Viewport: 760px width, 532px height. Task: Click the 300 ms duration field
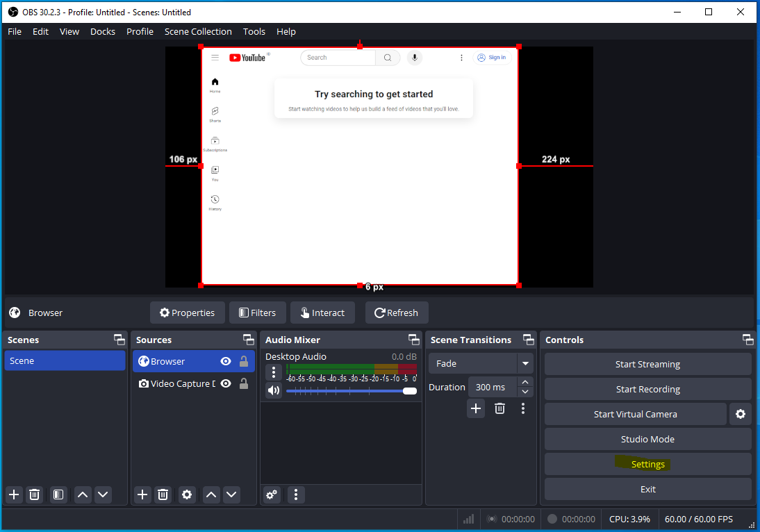pos(493,387)
